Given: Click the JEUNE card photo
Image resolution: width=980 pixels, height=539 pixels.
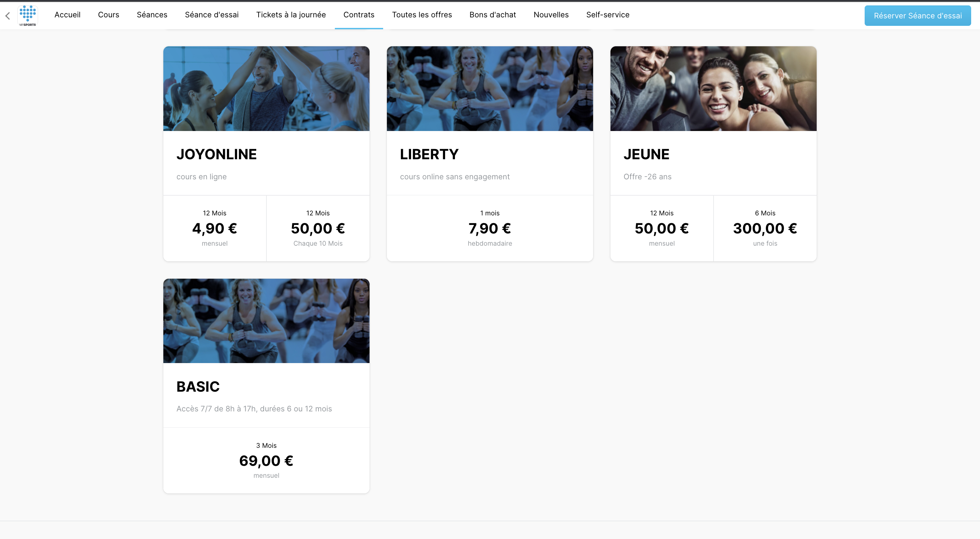Looking at the screenshot, I should pyautogui.click(x=713, y=88).
